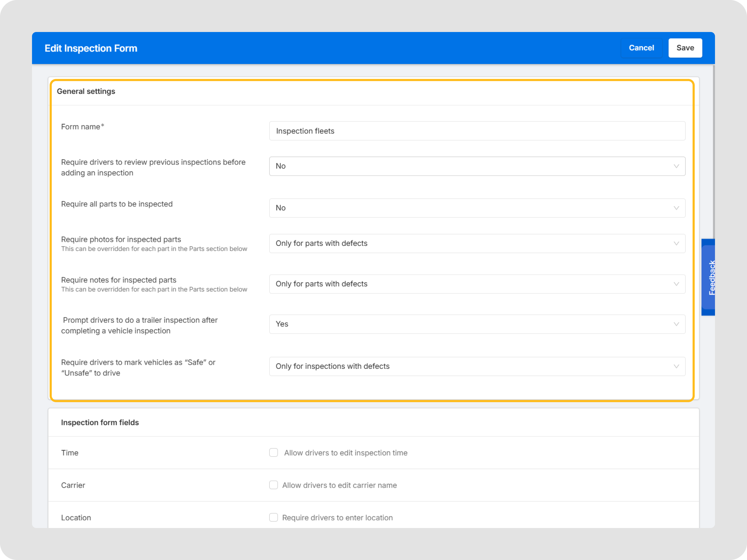Click the Save button
The height and width of the screenshot is (560, 747).
pyautogui.click(x=685, y=48)
